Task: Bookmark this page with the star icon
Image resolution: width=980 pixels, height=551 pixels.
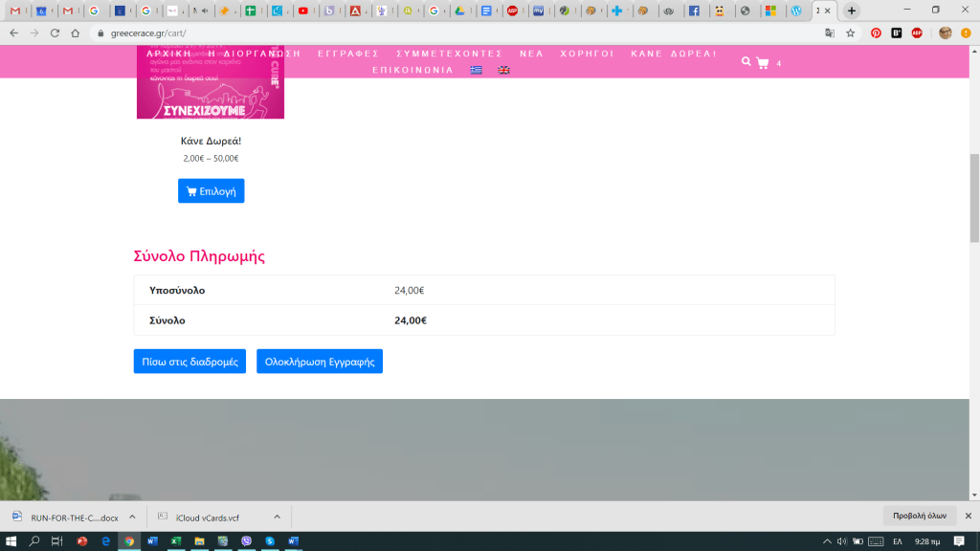Action: click(x=850, y=33)
